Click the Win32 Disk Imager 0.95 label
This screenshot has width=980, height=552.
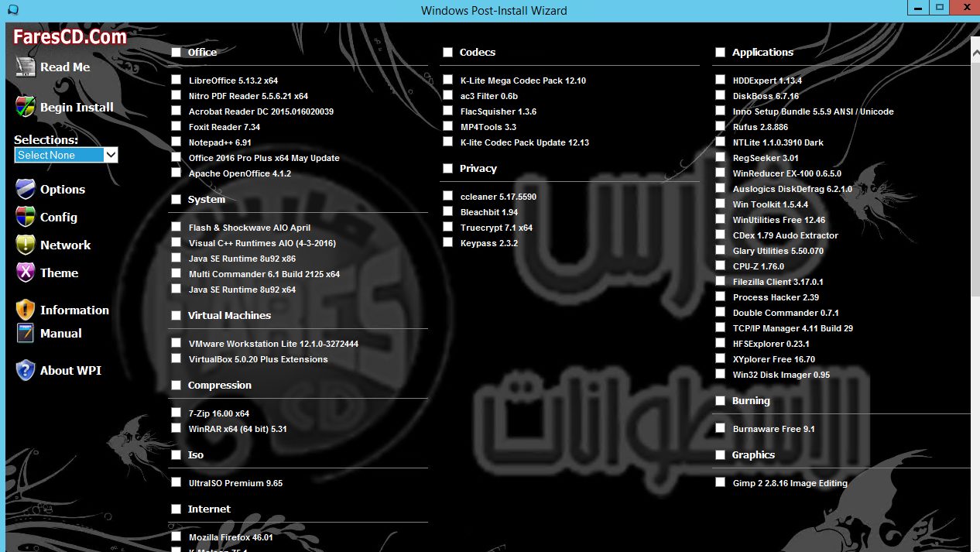pyautogui.click(x=781, y=375)
